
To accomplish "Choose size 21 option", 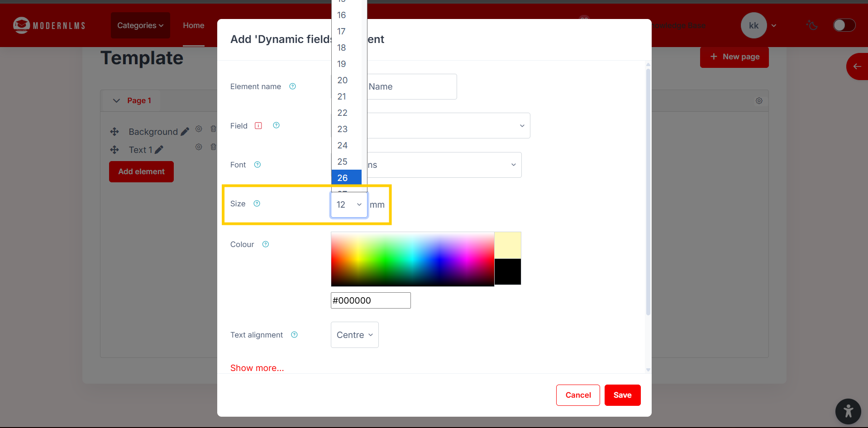I will coord(347,96).
